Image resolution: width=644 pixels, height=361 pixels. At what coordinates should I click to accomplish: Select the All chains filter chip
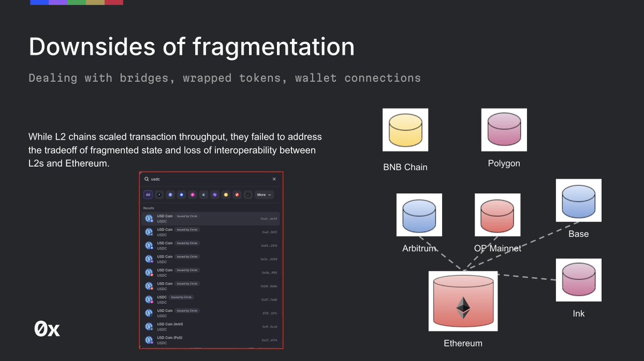pyautogui.click(x=148, y=195)
